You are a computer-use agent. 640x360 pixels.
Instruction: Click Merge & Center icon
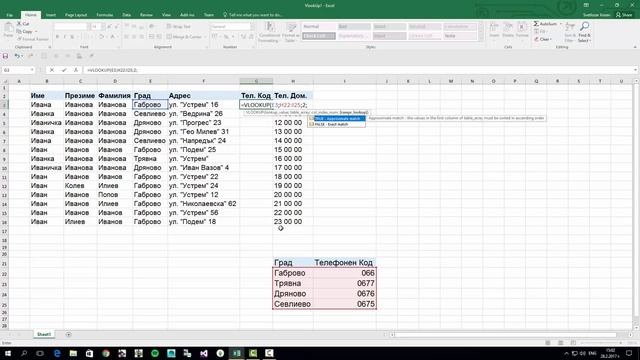pos(169,37)
